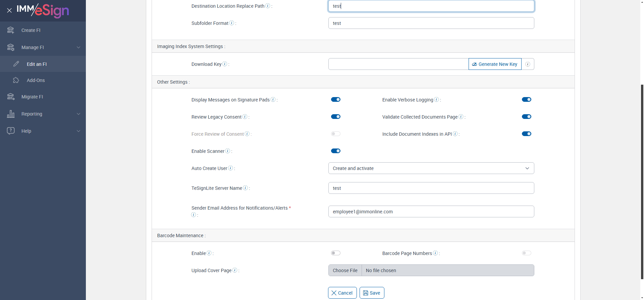Click the info icon right of Generate New Key
Image resolution: width=644 pixels, height=300 pixels.
(528, 64)
